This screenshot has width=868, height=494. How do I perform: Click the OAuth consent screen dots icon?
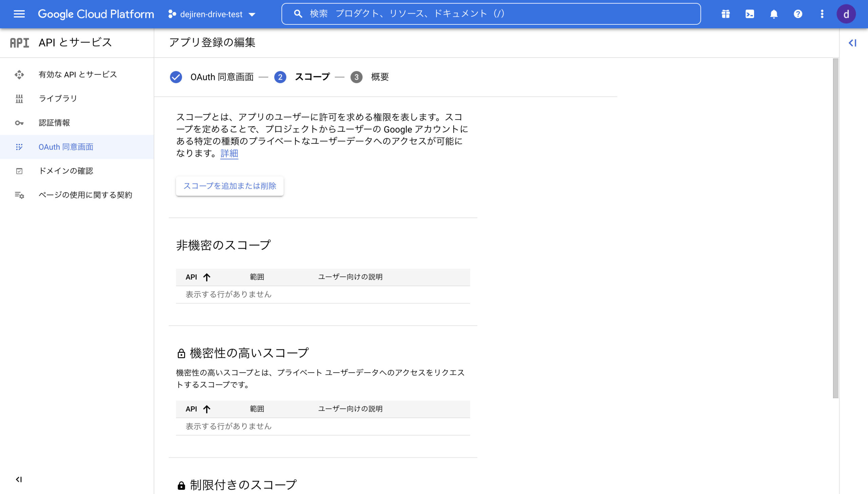click(19, 147)
